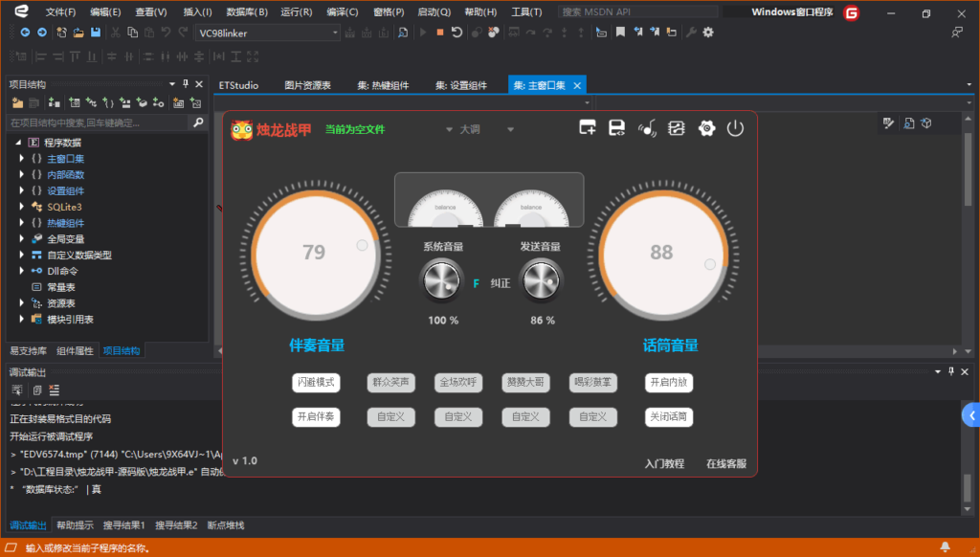This screenshot has width=980, height=557.
Task: Toggle the 纠正 pitch correction label
Action: 500,283
